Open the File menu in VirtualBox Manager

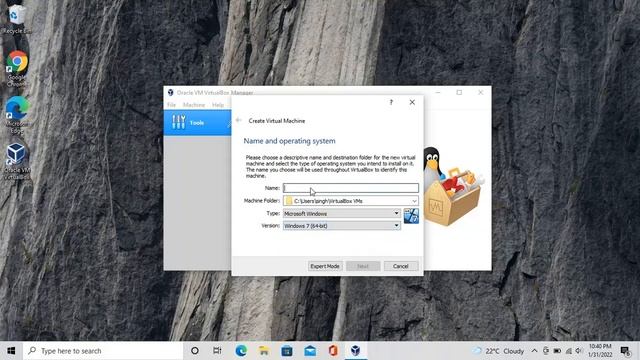point(171,105)
